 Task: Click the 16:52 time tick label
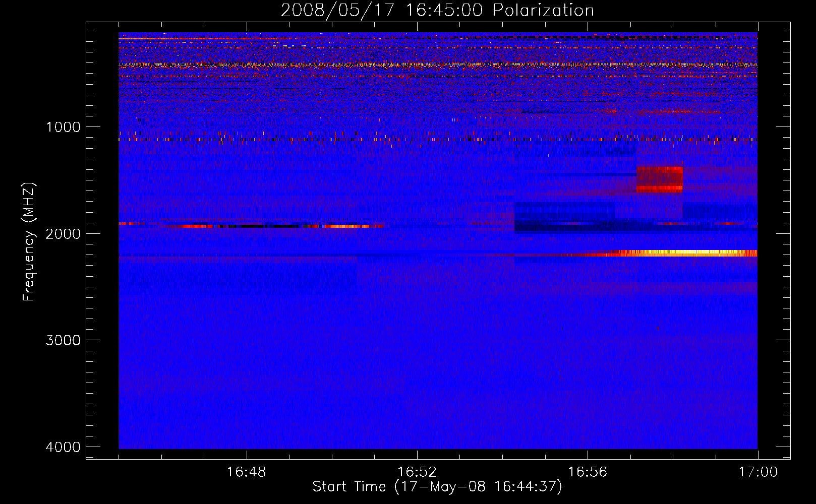click(417, 472)
